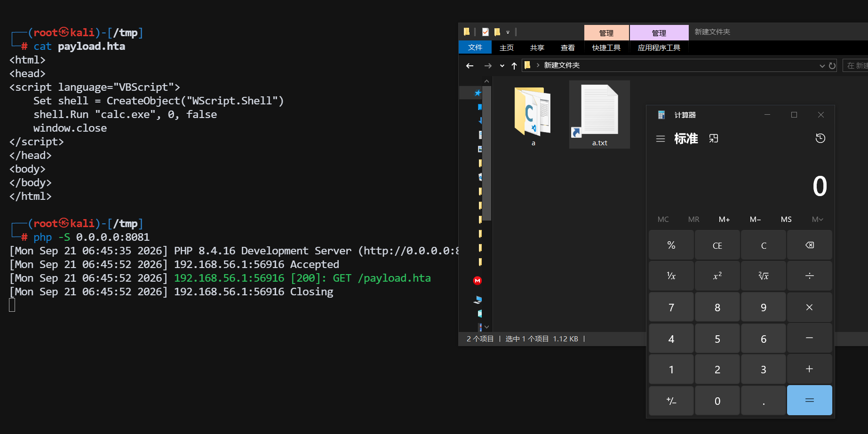Click the "cat payload.hta" command in terminal

point(80,47)
